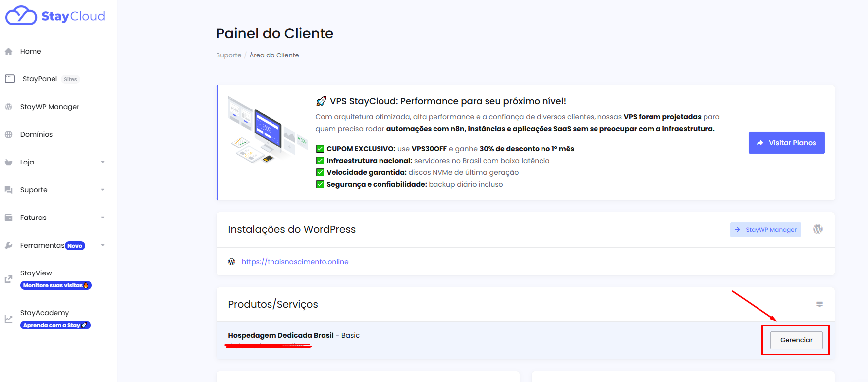Click the Loja basket icon
The height and width of the screenshot is (382, 868).
click(x=8, y=162)
